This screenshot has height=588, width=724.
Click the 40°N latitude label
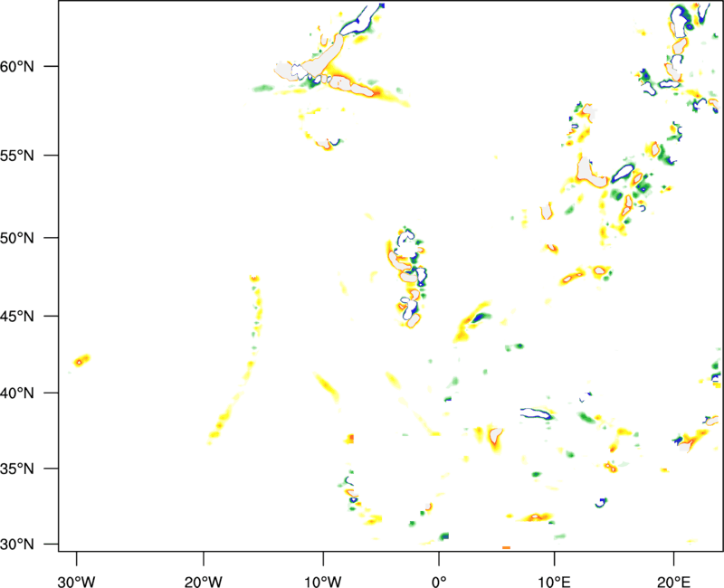click(x=17, y=394)
